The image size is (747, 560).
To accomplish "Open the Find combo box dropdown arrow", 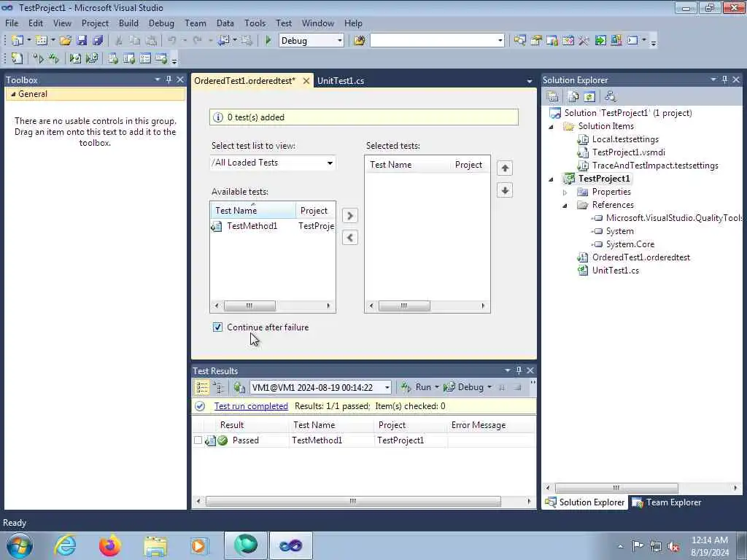I will [x=500, y=41].
